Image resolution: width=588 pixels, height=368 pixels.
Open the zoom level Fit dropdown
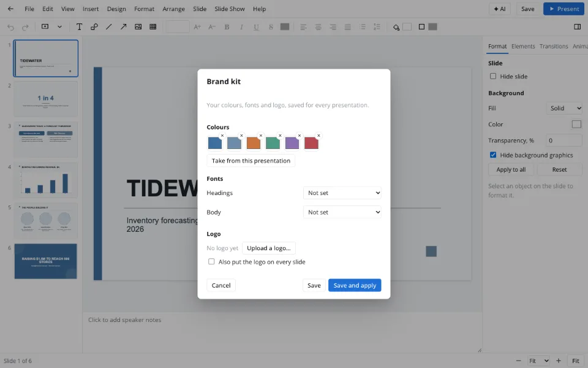click(x=538, y=361)
